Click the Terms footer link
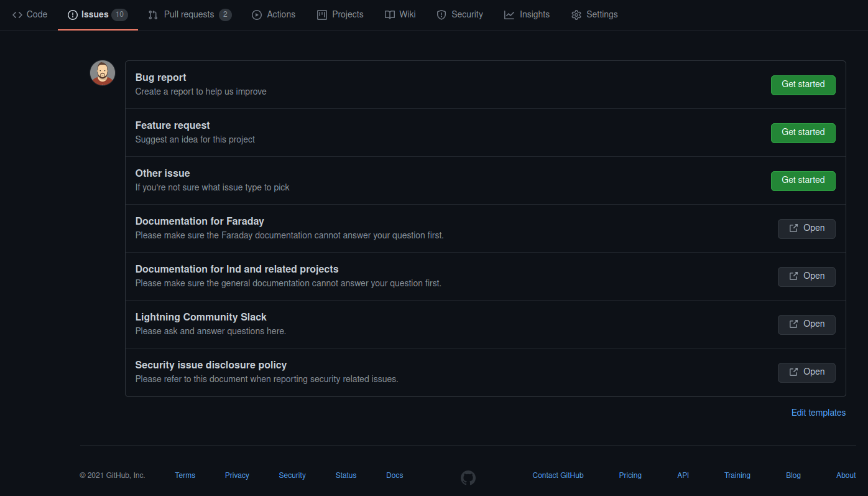The height and width of the screenshot is (496, 868). coord(185,475)
